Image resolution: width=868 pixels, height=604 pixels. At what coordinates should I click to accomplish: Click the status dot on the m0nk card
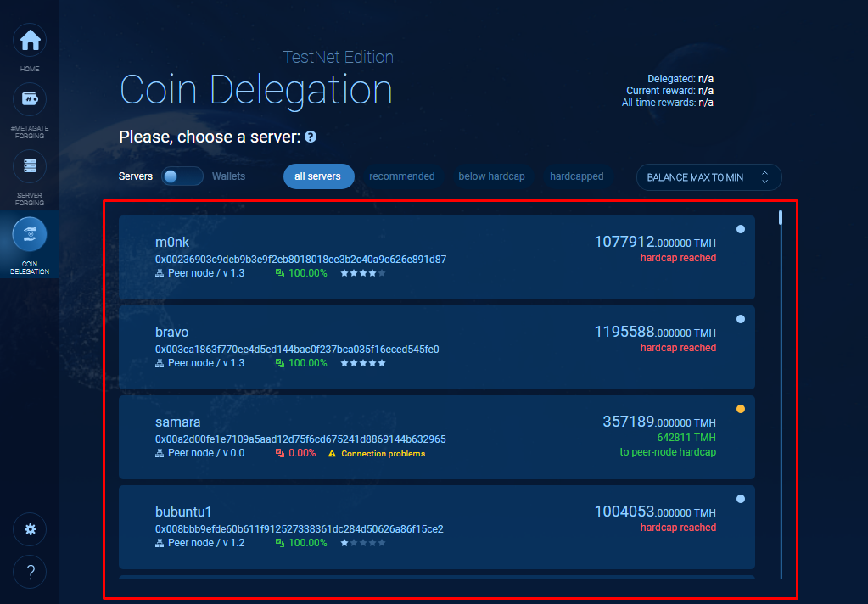pos(741,229)
